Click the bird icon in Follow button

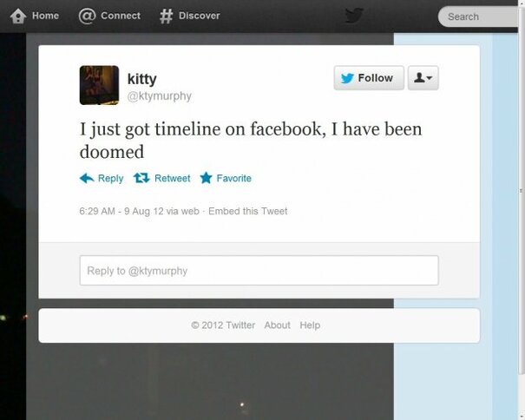tap(347, 78)
